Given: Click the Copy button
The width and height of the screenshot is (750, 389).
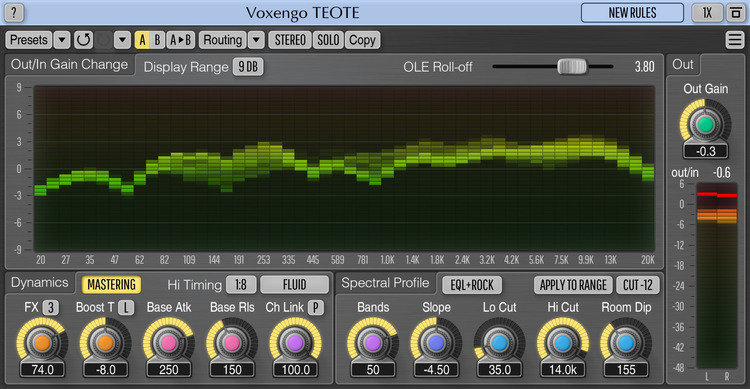Looking at the screenshot, I should tap(362, 40).
